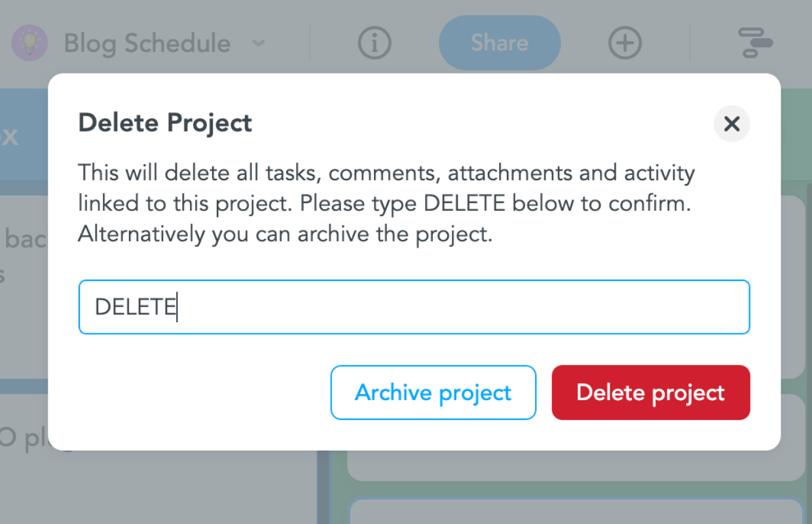The image size is (812, 524).
Task: Click the Delete Project dialog heading
Action: point(165,123)
